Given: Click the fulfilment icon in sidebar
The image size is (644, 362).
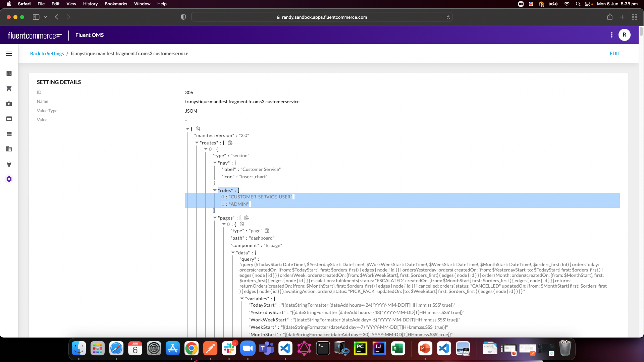Looking at the screenshot, I should (9, 104).
